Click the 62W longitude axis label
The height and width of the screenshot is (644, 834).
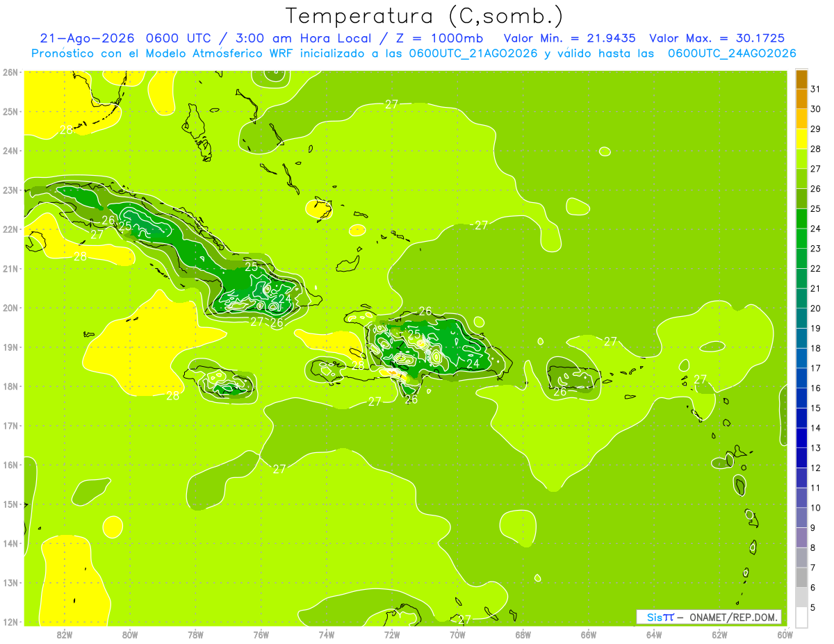click(719, 634)
